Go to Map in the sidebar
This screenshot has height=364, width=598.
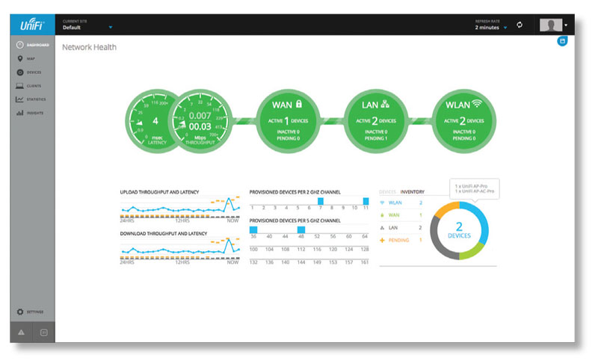click(x=31, y=59)
